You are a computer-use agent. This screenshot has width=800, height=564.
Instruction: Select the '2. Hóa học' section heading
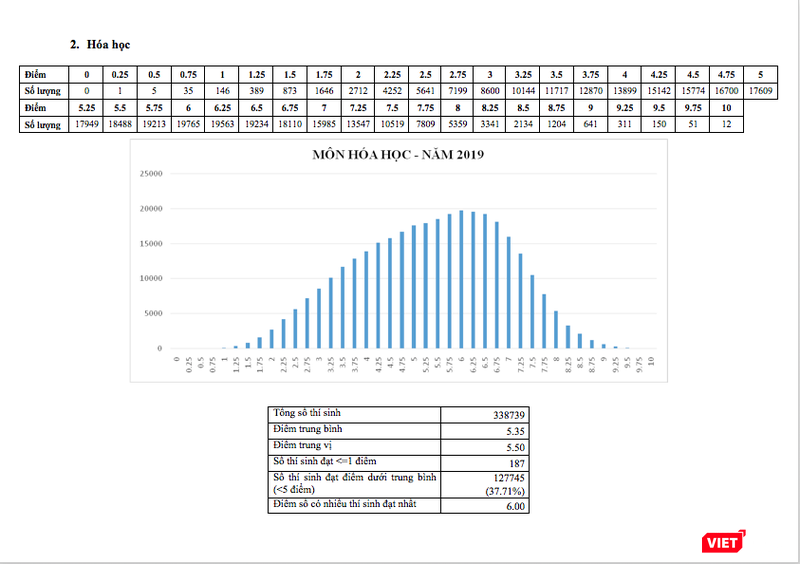[x=99, y=45]
